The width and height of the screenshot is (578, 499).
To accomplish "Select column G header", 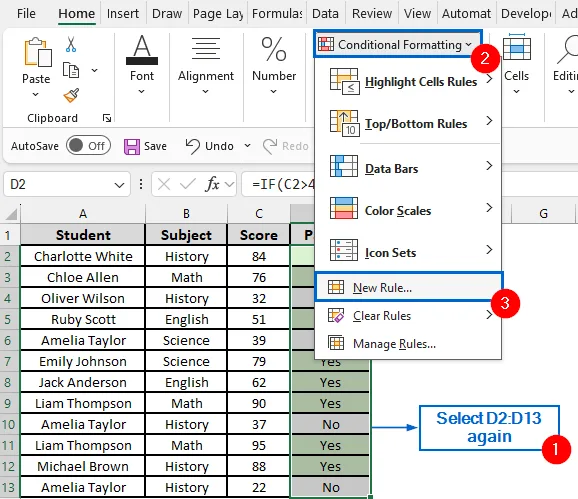I will point(543,214).
